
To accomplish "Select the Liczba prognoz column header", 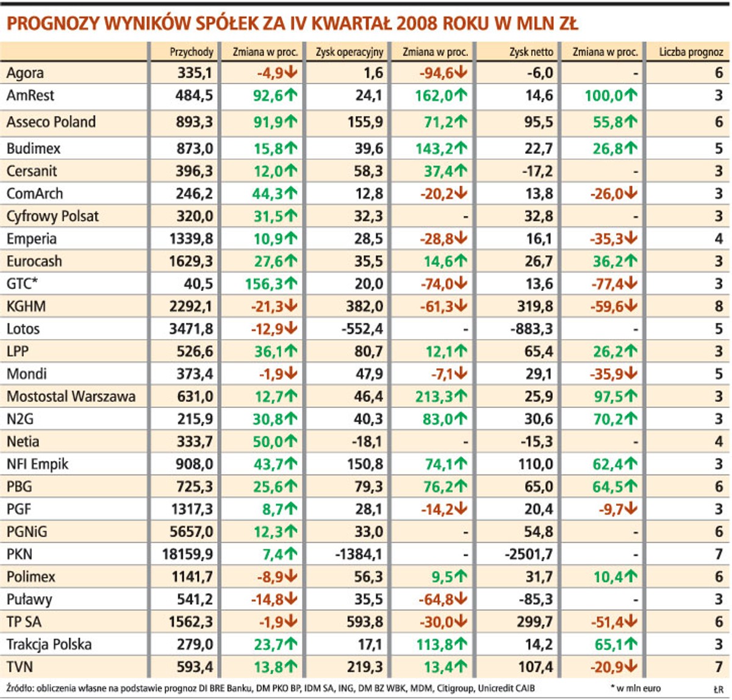I will (691, 52).
